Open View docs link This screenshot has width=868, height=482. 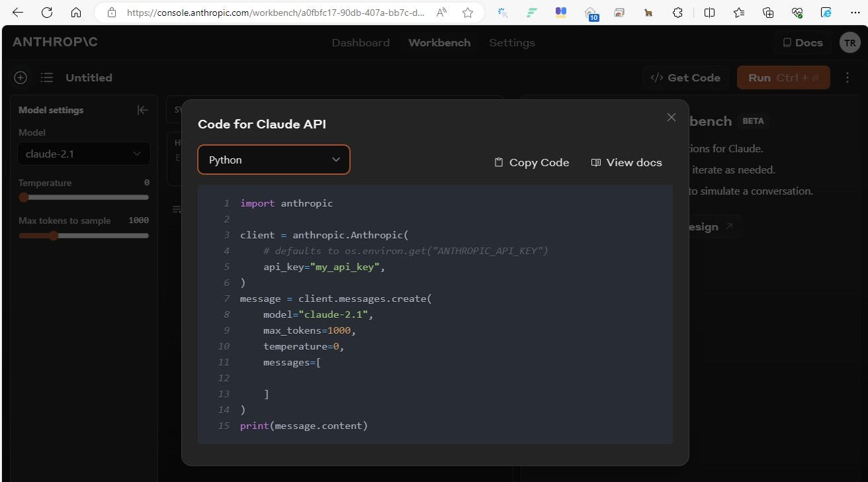tap(626, 162)
